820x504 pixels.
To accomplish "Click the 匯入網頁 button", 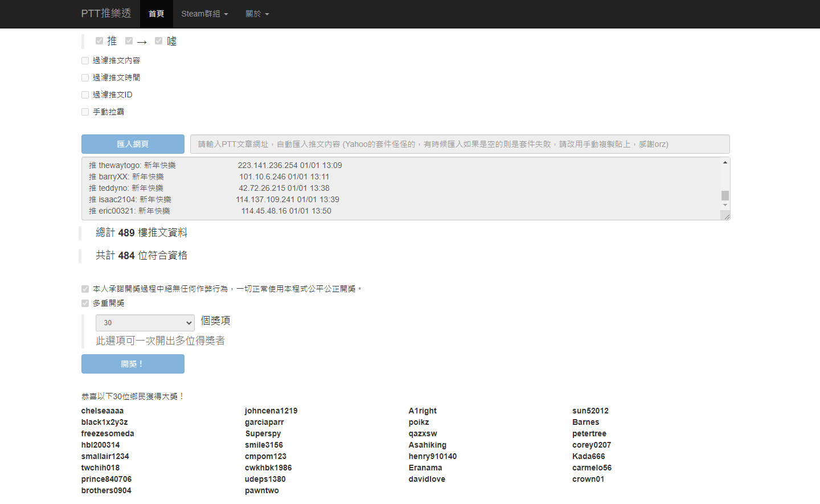I will tap(133, 144).
